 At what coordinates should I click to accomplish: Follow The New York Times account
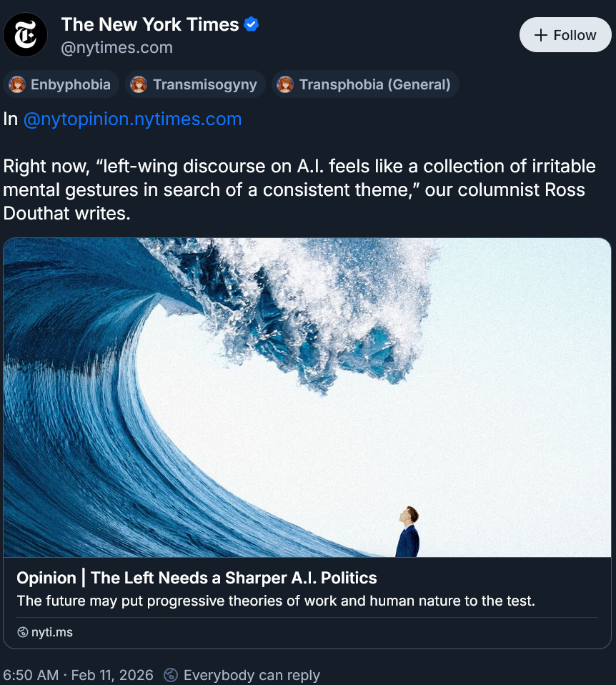click(x=565, y=35)
